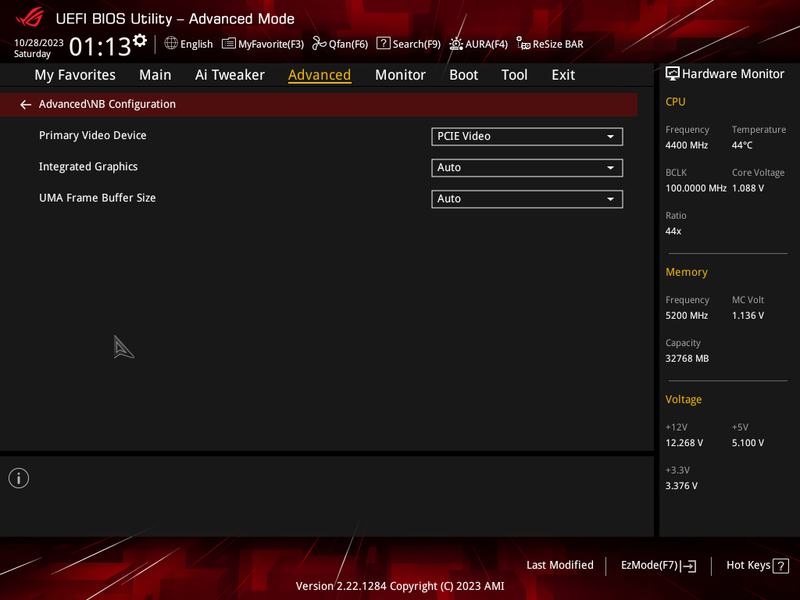Open the Boot tab
This screenshot has width=800, height=600.
click(463, 75)
